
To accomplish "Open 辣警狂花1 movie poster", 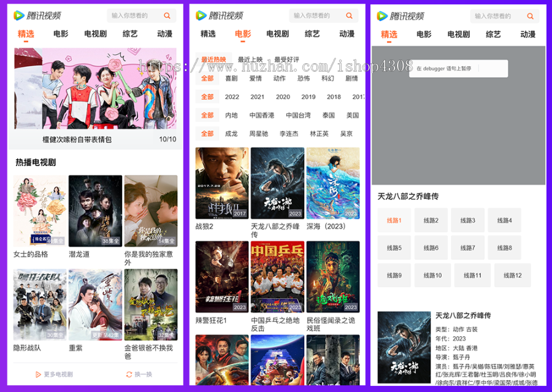I will (x=222, y=277).
